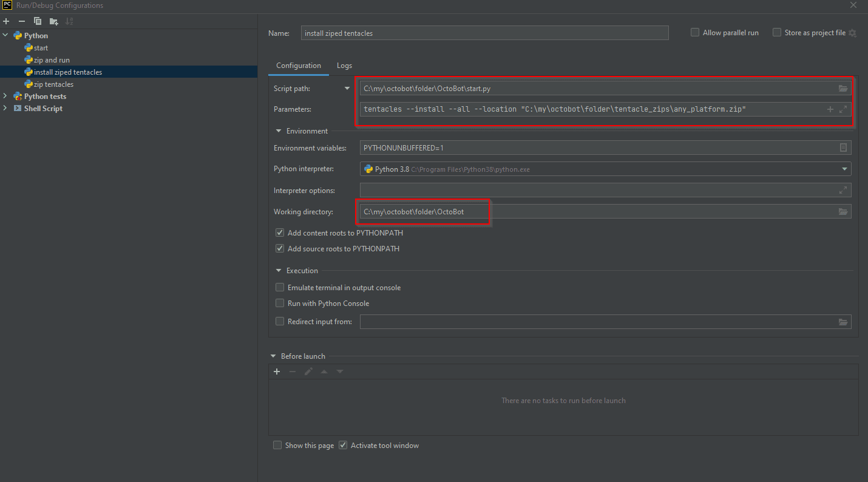Sort configurations alphabetically

pyautogui.click(x=69, y=21)
